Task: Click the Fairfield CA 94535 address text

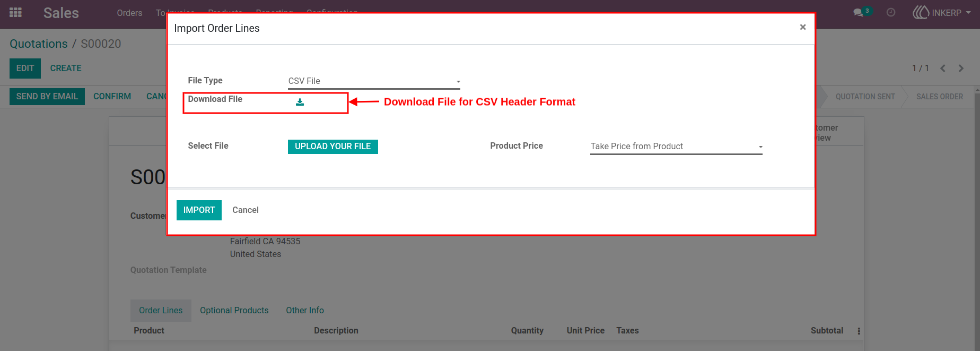Action: [265, 242]
